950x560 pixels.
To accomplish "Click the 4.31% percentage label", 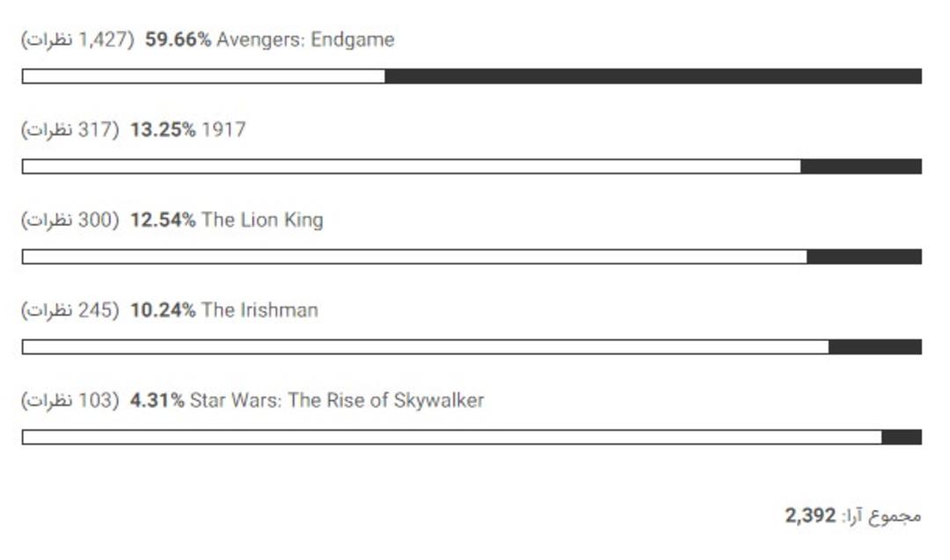I will pos(157,400).
